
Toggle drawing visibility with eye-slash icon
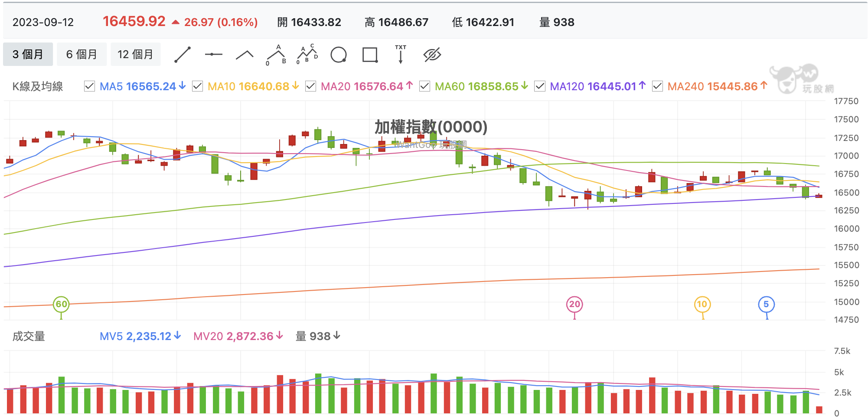[x=432, y=54]
